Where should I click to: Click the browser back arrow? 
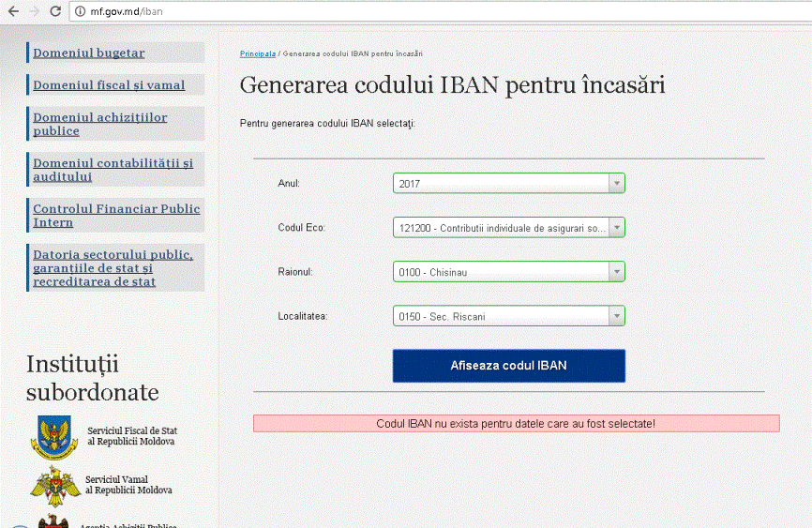point(13,11)
